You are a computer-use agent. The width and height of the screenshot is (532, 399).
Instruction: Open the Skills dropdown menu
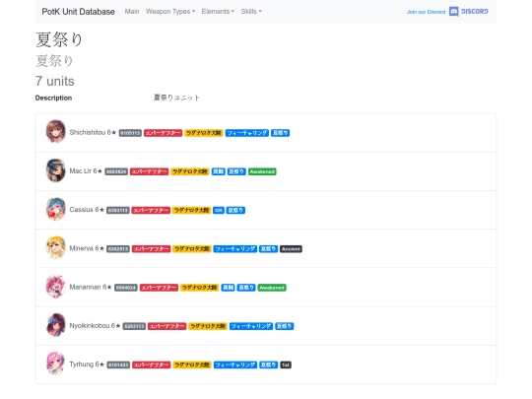pyautogui.click(x=251, y=12)
